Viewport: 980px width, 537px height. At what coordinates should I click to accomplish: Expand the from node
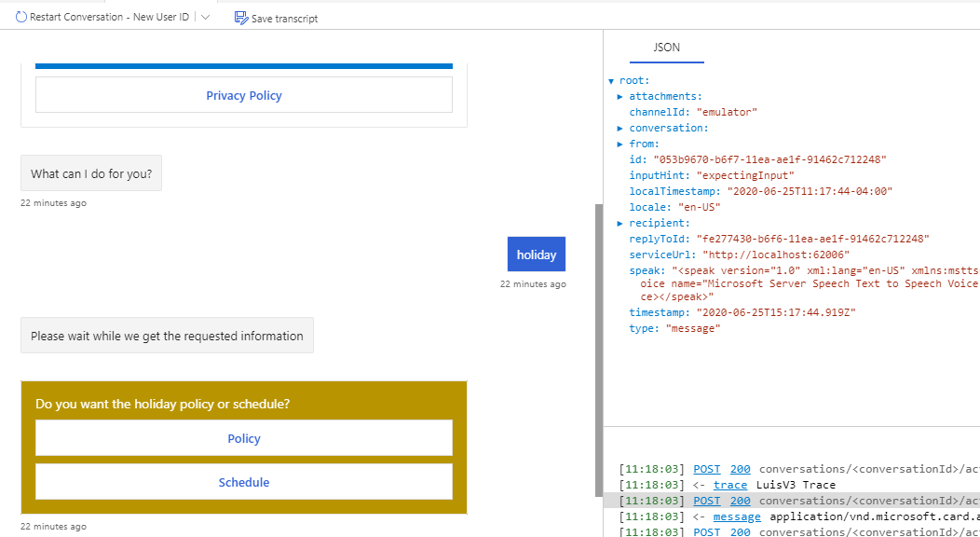pyautogui.click(x=620, y=144)
